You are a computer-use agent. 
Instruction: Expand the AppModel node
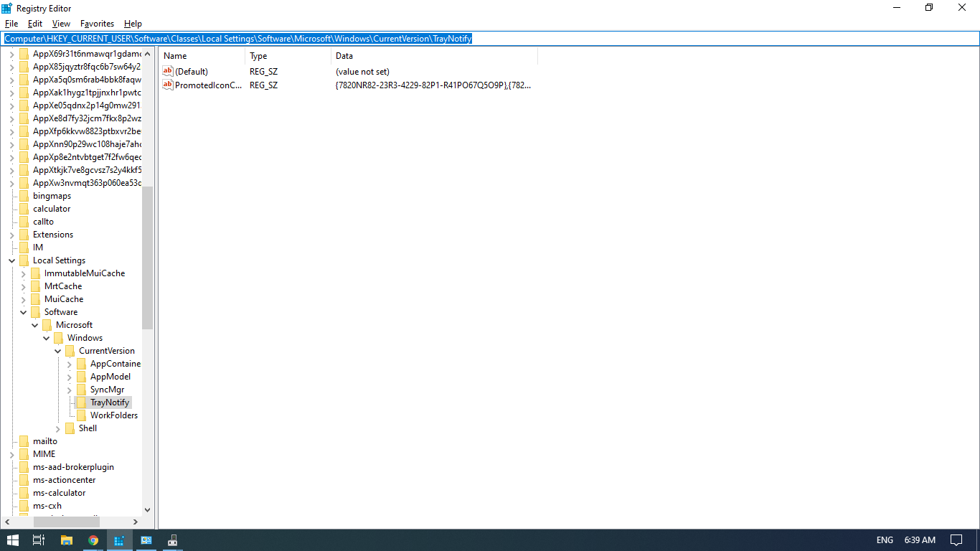(70, 377)
